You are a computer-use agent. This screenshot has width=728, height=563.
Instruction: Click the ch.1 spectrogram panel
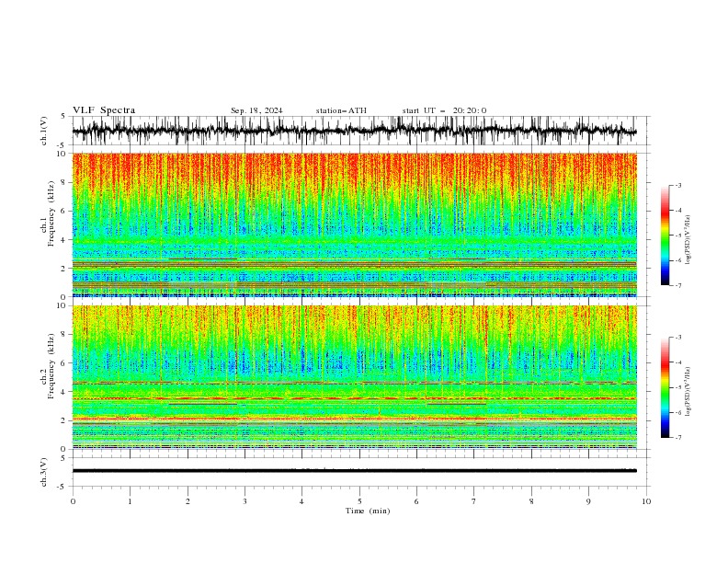[354, 224]
